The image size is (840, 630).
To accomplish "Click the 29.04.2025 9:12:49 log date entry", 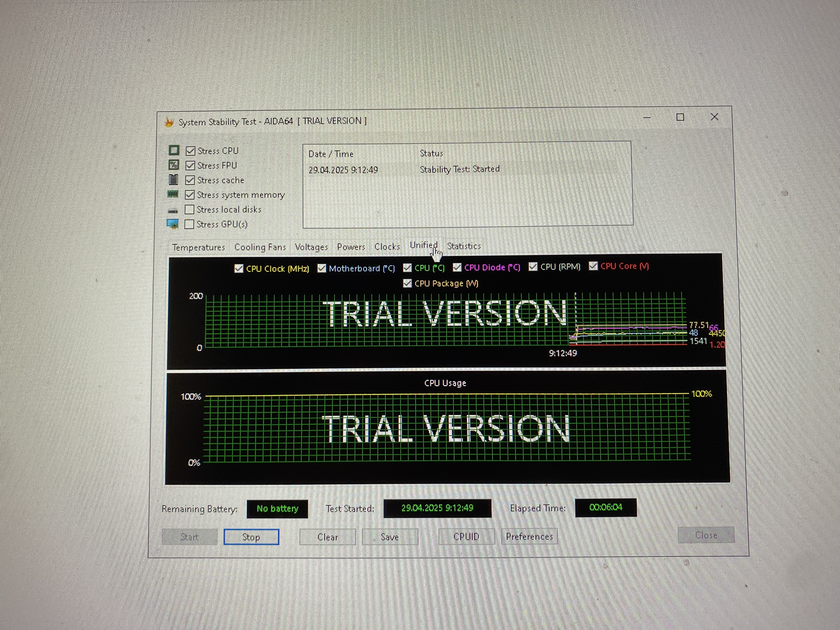I will [343, 170].
